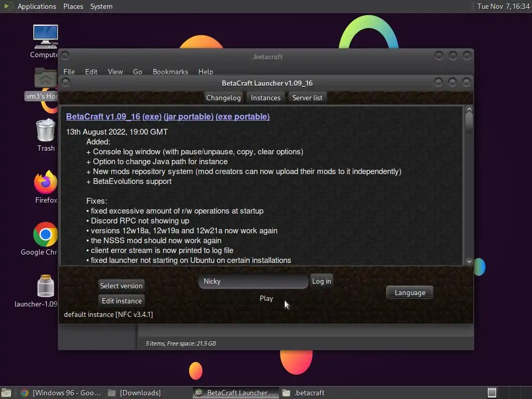Click the '13th August 2022, 19:00 GMT' date
532x399 pixels.
pos(117,132)
